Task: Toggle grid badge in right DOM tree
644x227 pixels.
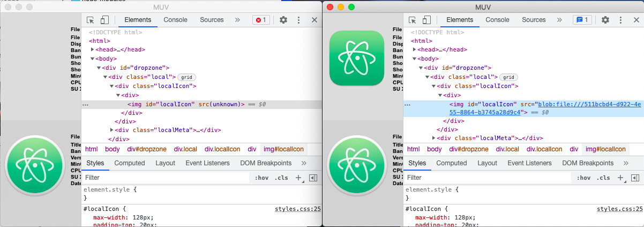Action: pyautogui.click(x=508, y=77)
